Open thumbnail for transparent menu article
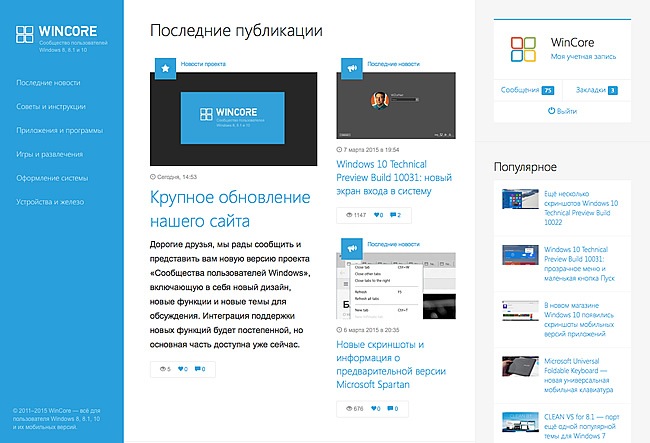Viewport: 650px width, 443px height. click(520, 255)
